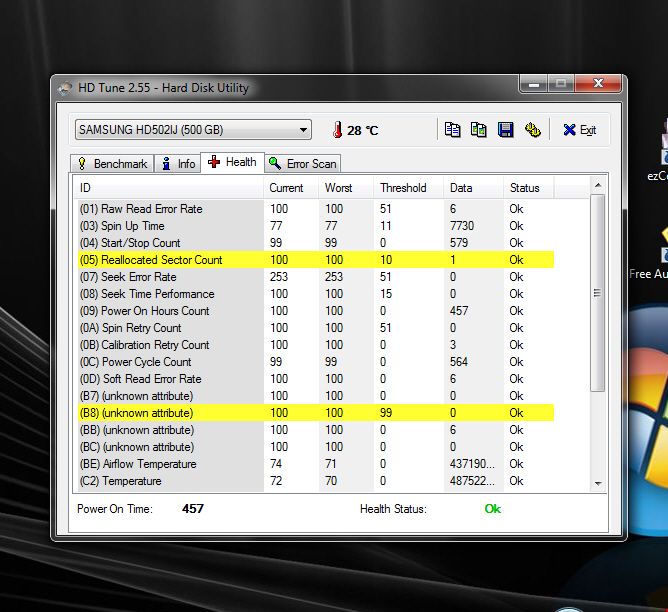Select the Raw Read Error Rate row

click(316, 209)
